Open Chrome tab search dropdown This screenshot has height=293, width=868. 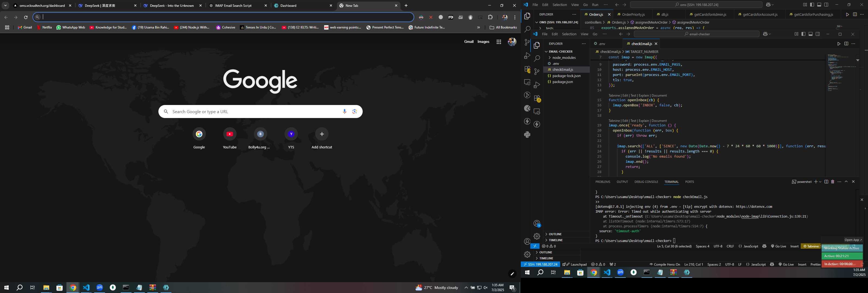[5, 6]
